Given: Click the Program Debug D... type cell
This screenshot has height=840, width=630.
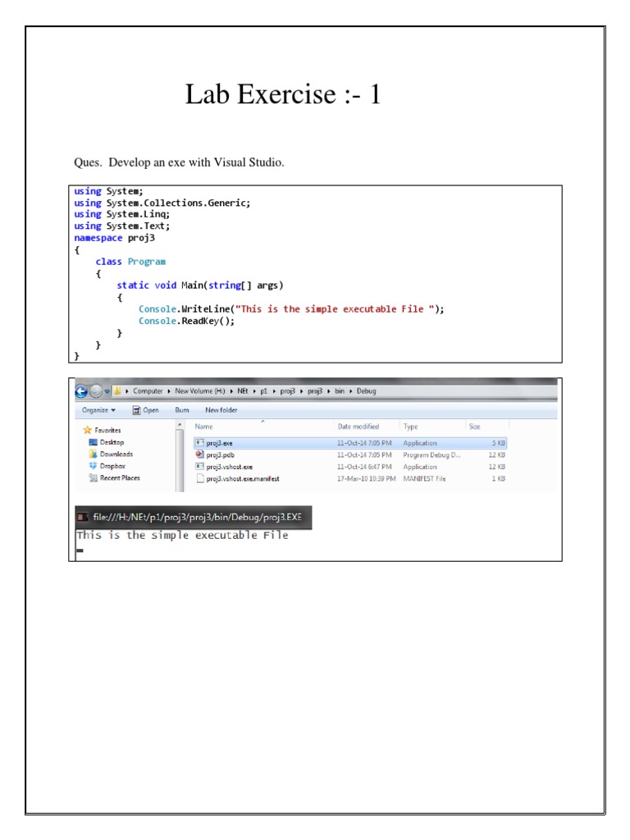Looking at the screenshot, I should coord(431,454).
